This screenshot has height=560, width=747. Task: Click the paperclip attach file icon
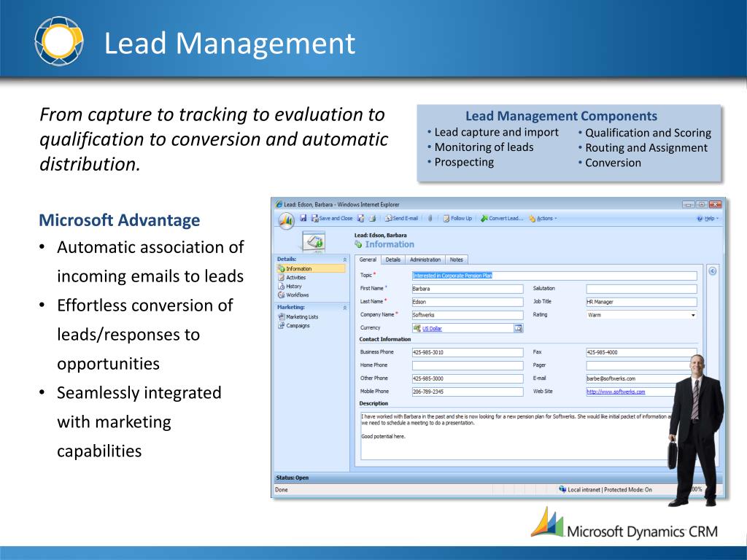(430, 218)
